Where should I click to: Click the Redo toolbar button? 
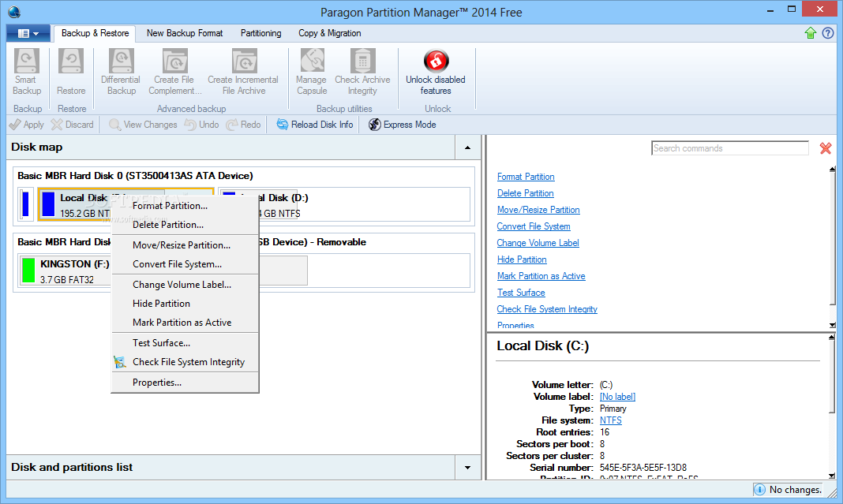(x=244, y=125)
